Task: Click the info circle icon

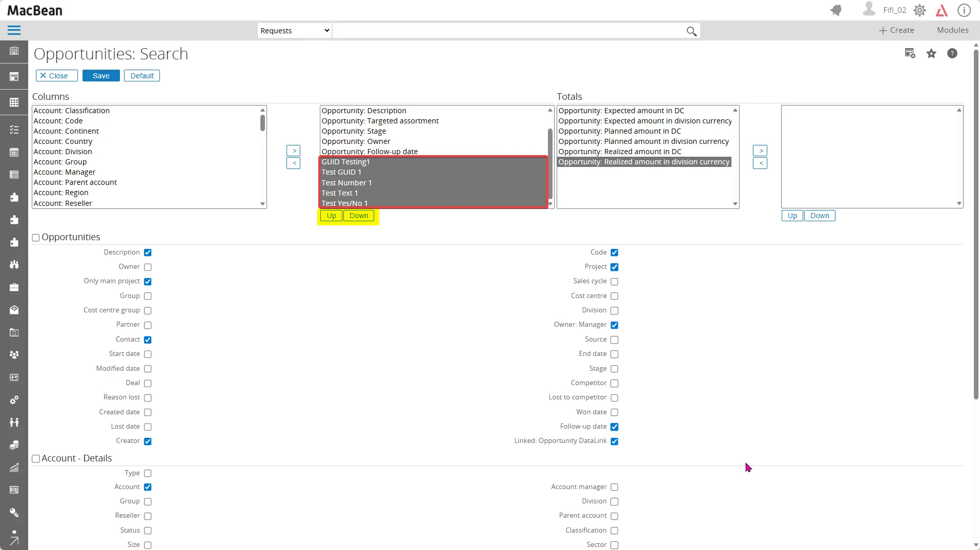Action: pos(964,10)
